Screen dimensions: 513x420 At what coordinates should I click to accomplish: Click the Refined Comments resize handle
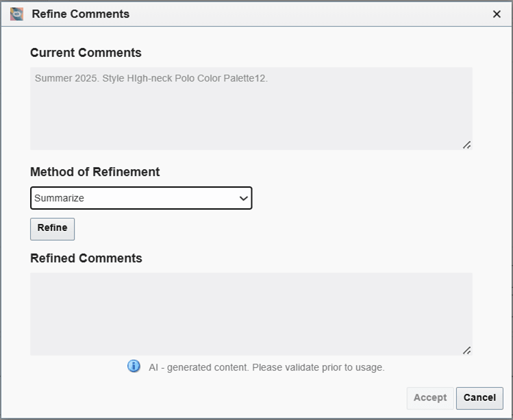[467, 350]
